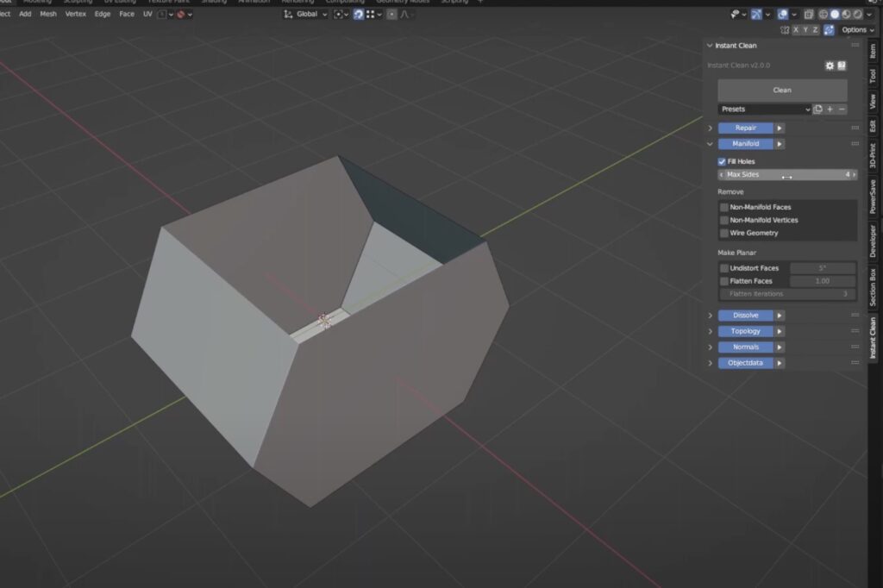The width and height of the screenshot is (883, 588).
Task: Enable Non-Manifold Vertices removal
Action: (724, 220)
